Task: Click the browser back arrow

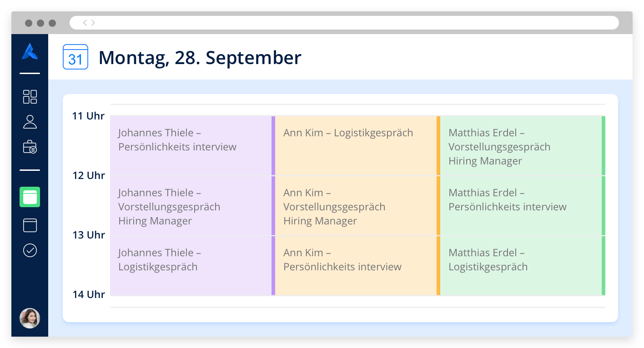Action: 85,23
